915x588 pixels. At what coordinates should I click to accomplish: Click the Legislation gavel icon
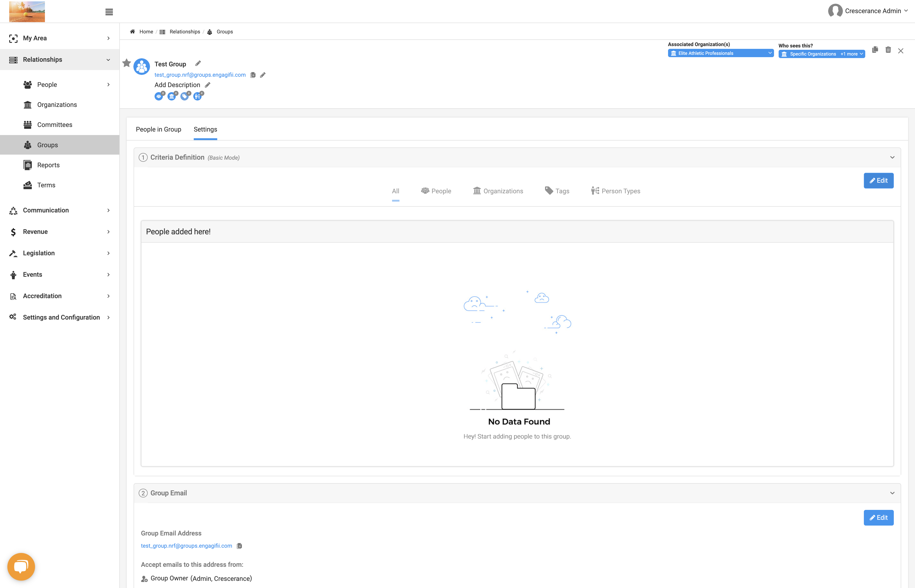coord(13,253)
